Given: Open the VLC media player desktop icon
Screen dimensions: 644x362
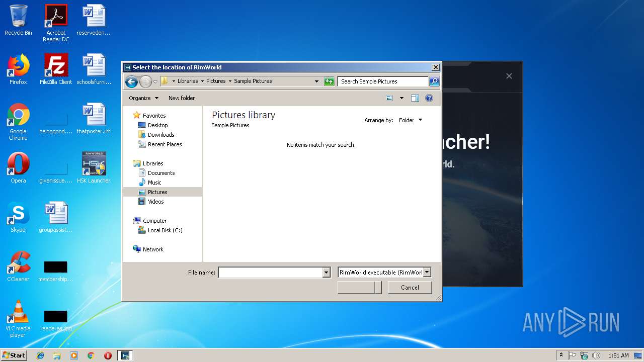Looking at the screenshot, I should 18,319.
